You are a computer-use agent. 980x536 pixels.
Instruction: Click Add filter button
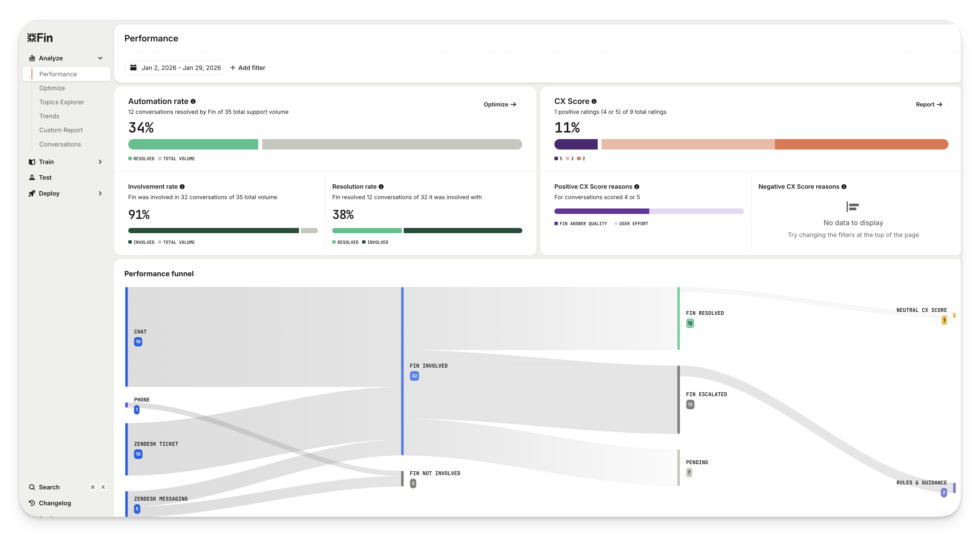pos(248,67)
